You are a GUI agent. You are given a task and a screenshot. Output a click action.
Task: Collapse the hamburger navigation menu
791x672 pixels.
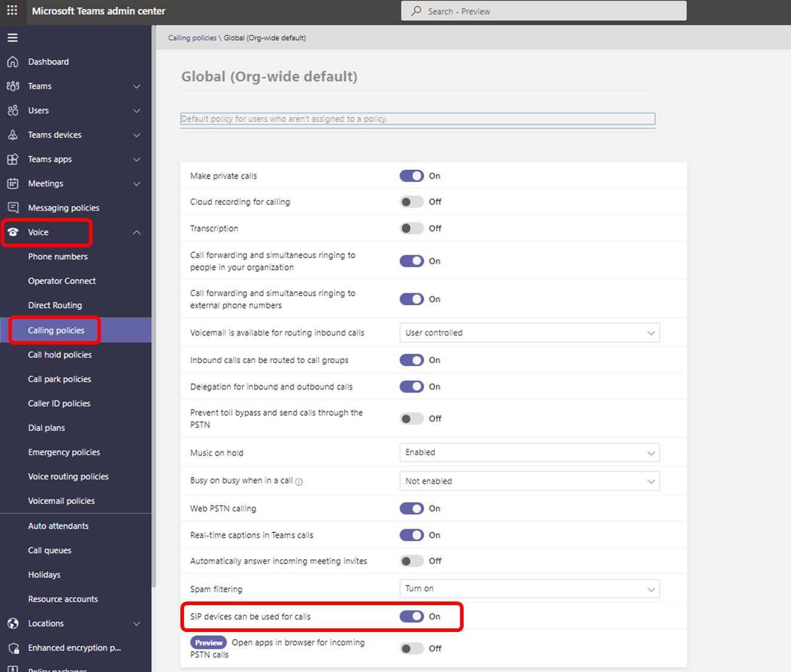click(x=13, y=38)
